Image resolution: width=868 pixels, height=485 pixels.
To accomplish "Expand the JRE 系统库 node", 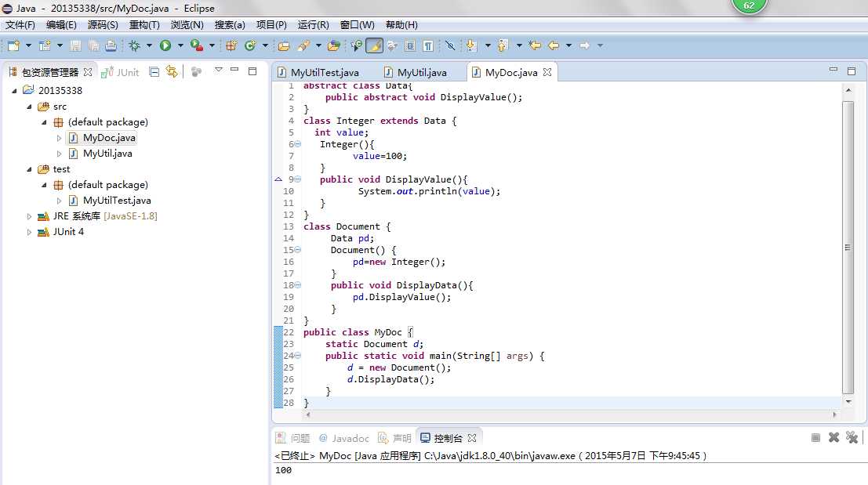I will click(29, 217).
